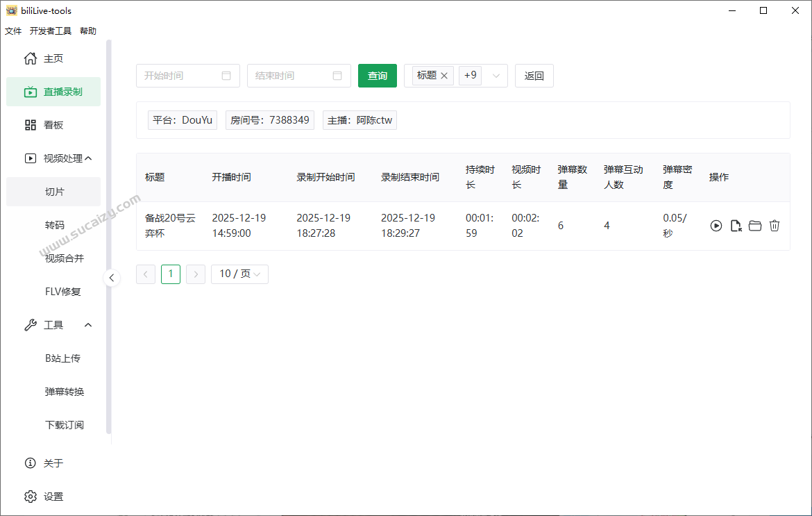Click the 查询 query button
This screenshot has width=812, height=516.
coord(377,75)
